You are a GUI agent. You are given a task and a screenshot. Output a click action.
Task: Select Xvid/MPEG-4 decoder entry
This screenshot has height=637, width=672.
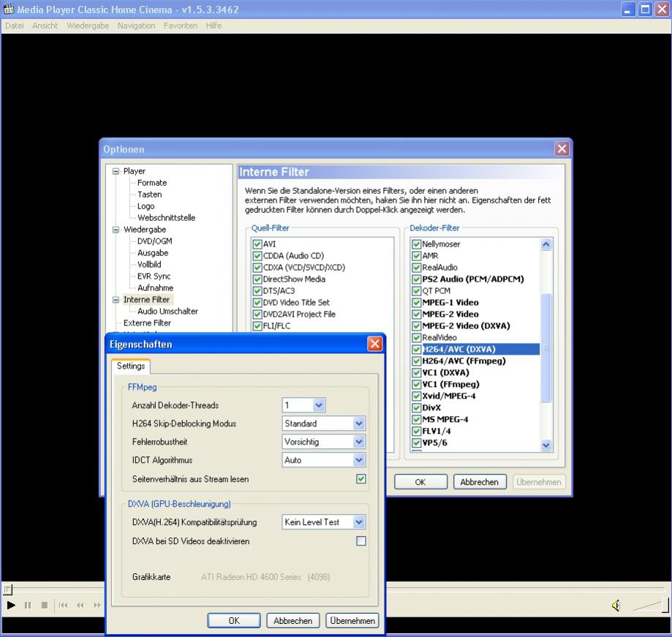449,396
